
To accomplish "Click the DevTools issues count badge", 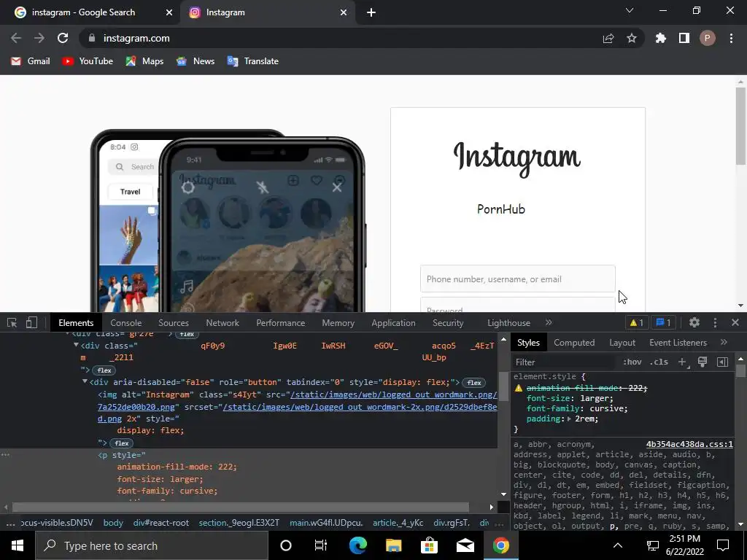I will coord(663,323).
